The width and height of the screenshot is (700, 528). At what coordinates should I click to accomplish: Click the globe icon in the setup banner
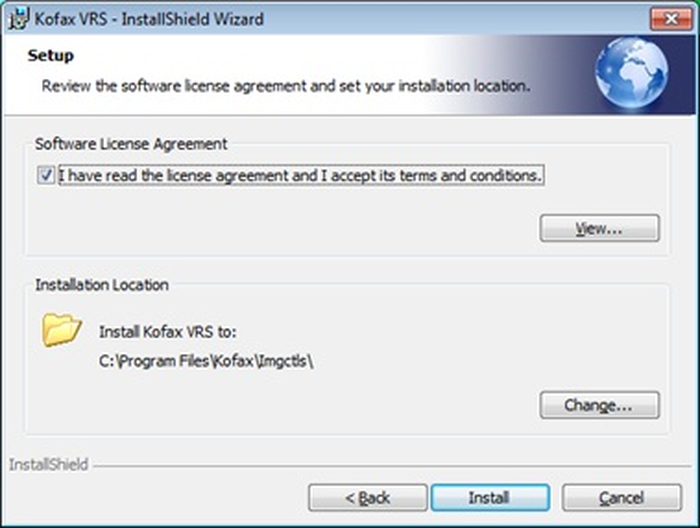point(631,73)
